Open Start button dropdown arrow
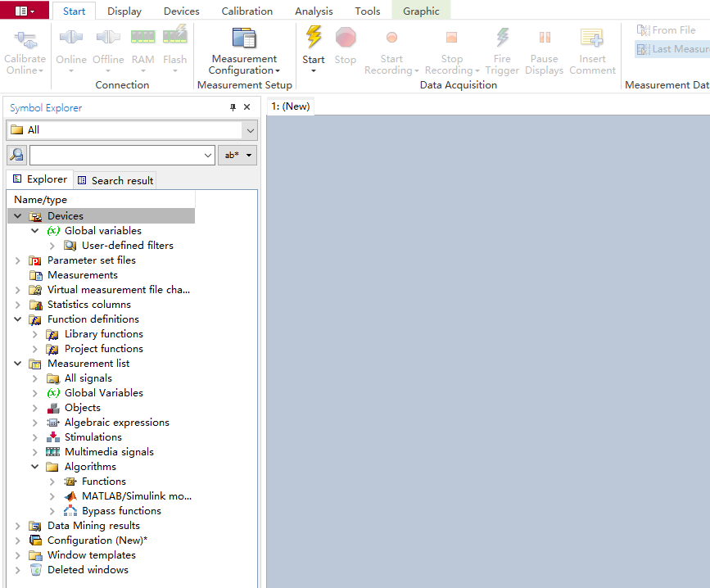 (x=314, y=71)
